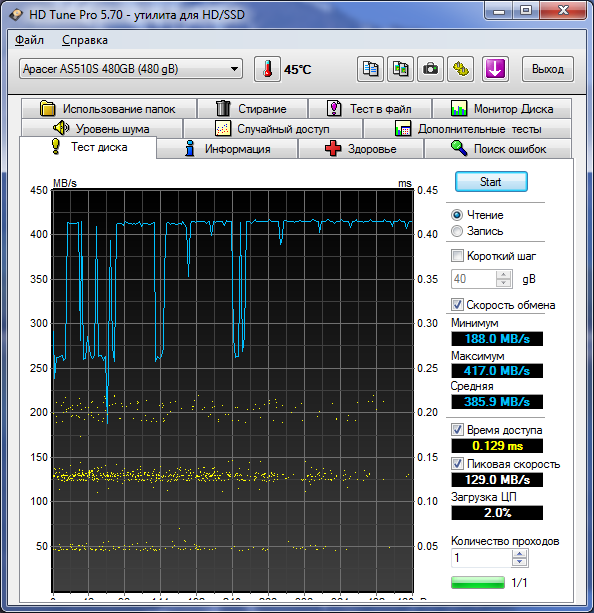Open the Монитор Диска tab
The height and width of the screenshot is (613, 594).
(502, 109)
